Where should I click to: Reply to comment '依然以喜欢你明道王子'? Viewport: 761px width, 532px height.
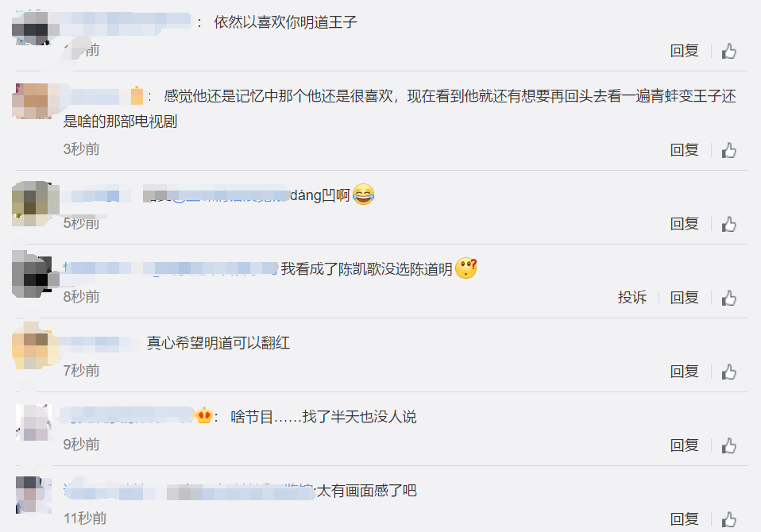point(684,51)
